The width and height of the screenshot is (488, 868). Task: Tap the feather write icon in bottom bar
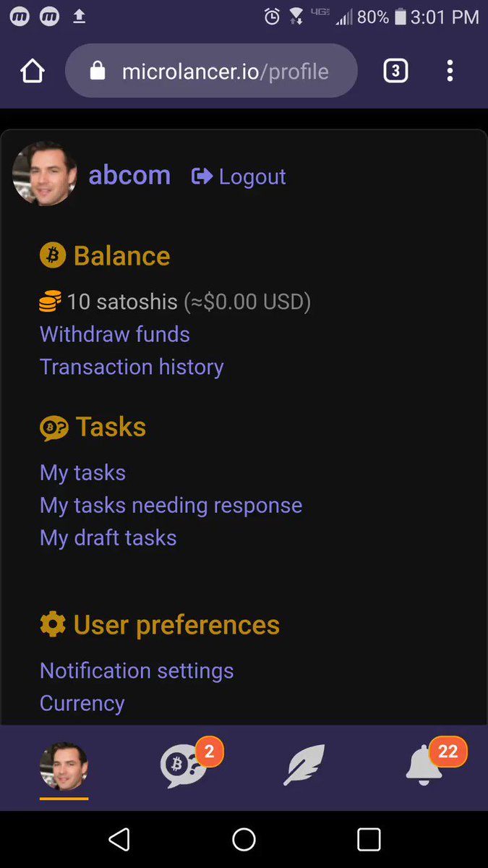[304, 765]
